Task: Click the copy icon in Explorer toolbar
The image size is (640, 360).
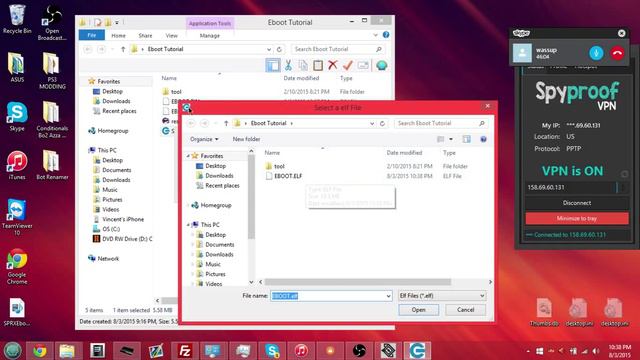Action: (303, 65)
